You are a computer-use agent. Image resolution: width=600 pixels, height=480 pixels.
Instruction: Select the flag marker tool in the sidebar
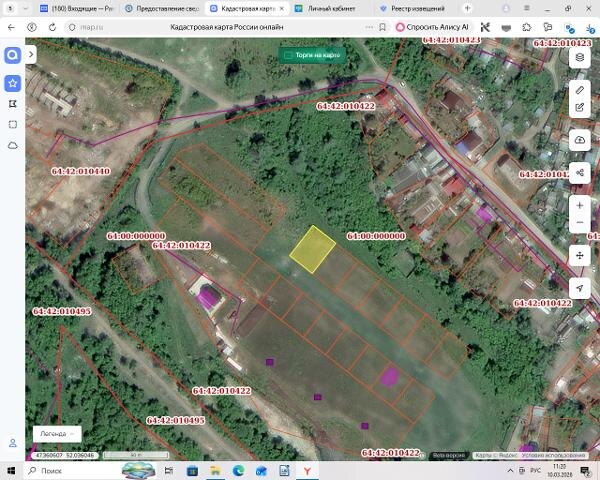13,104
